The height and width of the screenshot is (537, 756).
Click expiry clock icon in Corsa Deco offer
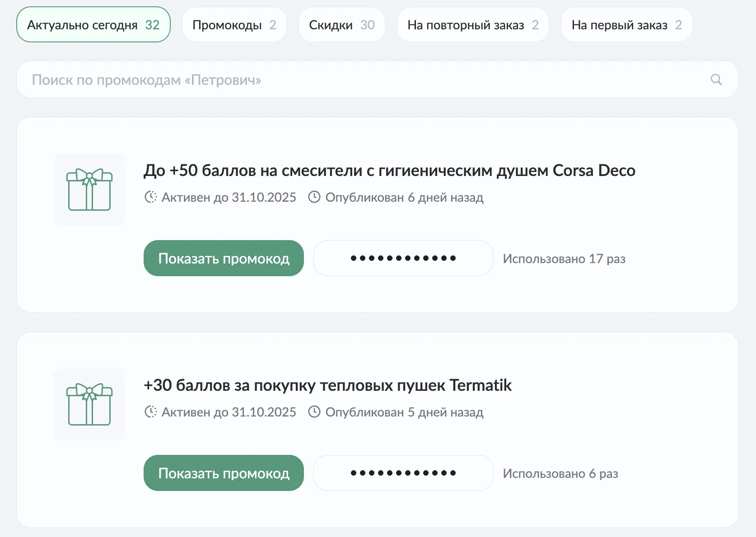pyautogui.click(x=150, y=197)
